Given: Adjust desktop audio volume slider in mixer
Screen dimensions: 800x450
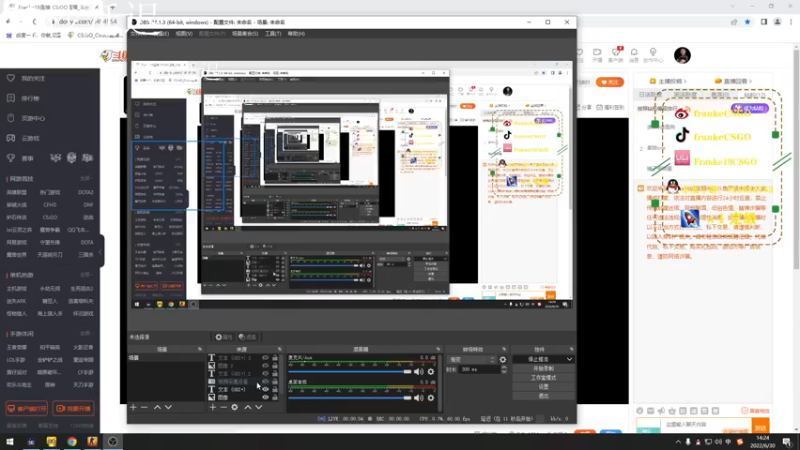Looking at the screenshot, I should tap(350, 397).
